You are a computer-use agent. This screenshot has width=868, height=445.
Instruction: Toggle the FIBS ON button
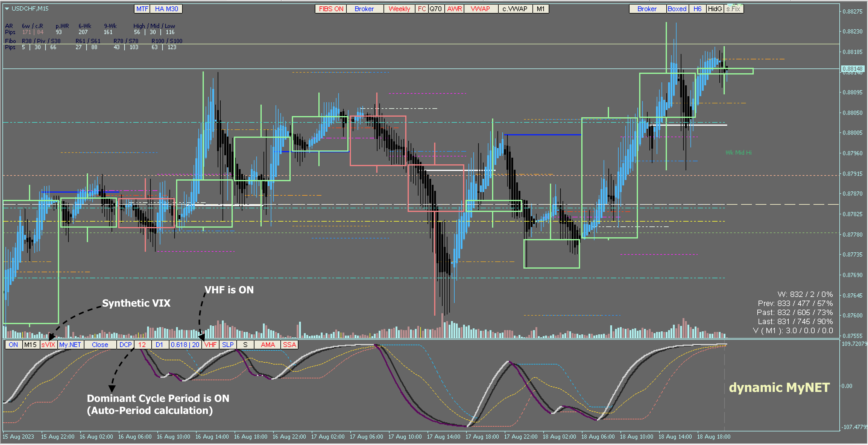(x=330, y=9)
